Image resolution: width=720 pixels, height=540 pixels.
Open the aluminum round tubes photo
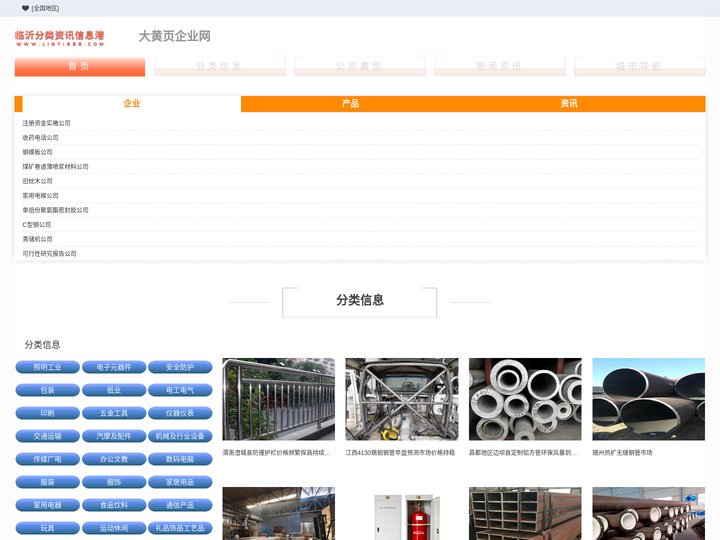pos(525,399)
